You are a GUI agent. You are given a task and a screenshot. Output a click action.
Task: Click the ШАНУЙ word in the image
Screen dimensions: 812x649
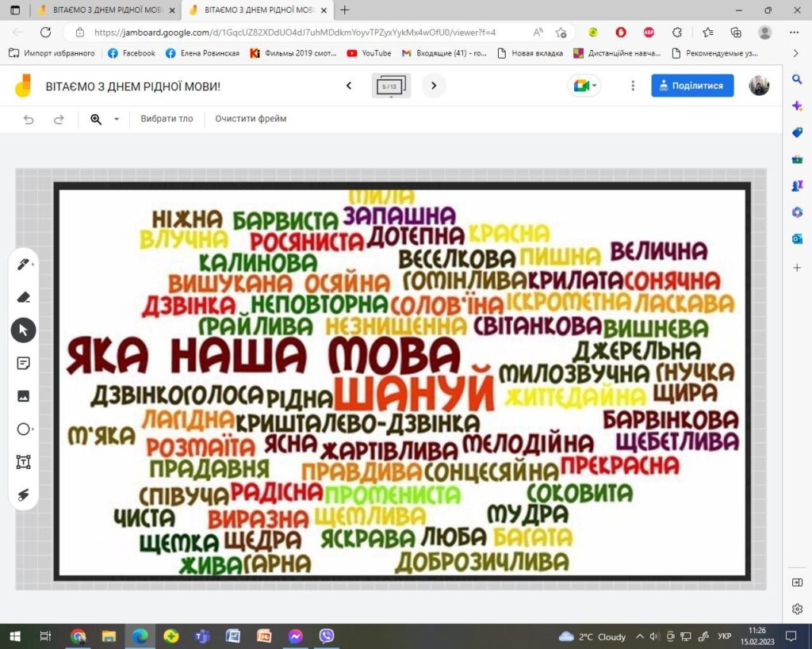click(x=414, y=390)
